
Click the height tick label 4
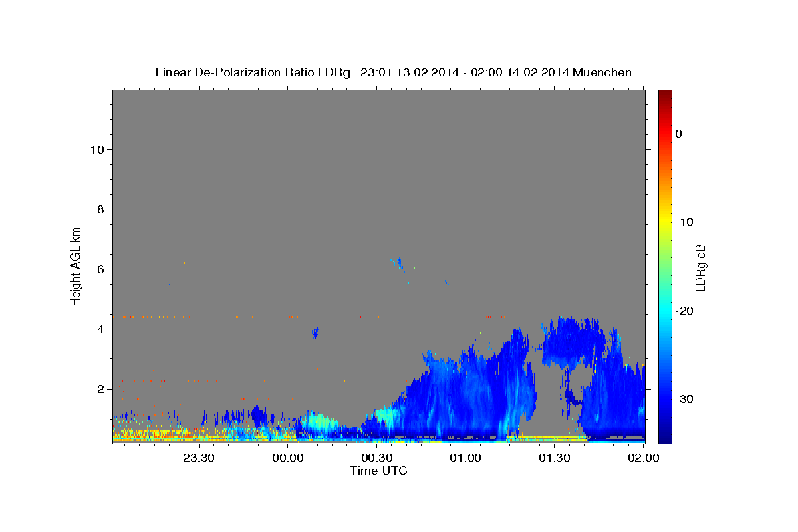100,329
